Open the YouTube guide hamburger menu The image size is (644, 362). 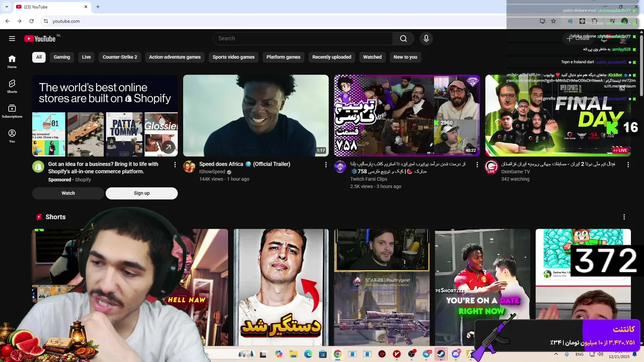(x=12, y=39)
